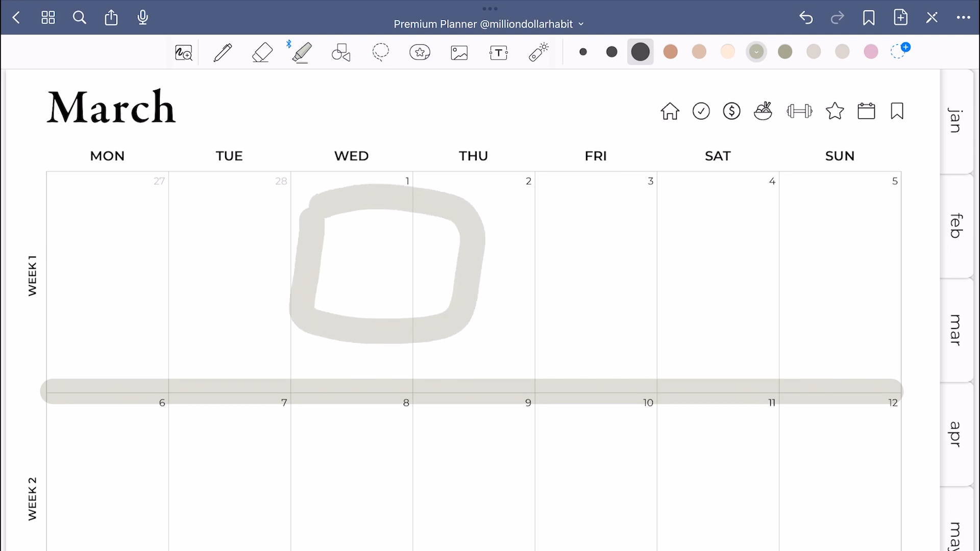Open the daily page for March 10
The image size is (980, 551).
click(x=648, y=403)
